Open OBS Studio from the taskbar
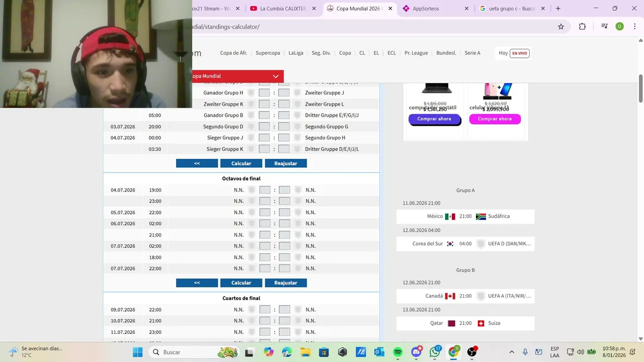The width and height of the screenshot is (644, 362). point(472,352)
